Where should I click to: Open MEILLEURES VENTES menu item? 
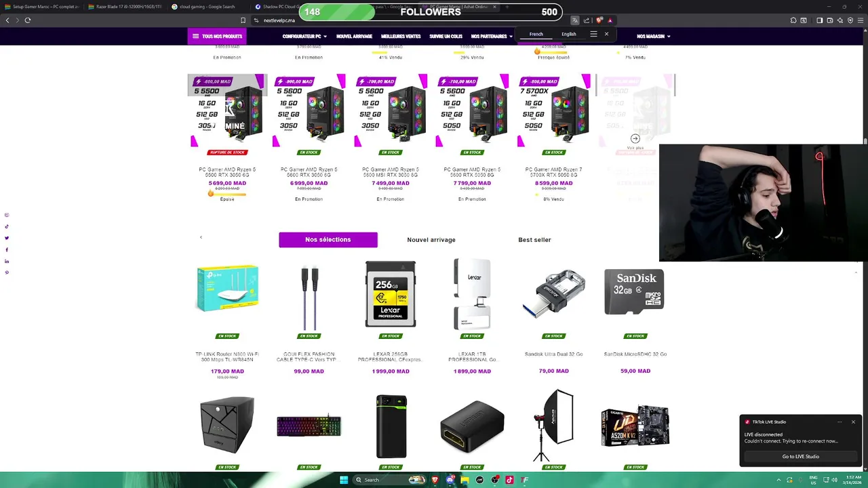pyautogui.click(x=401, y=36)
